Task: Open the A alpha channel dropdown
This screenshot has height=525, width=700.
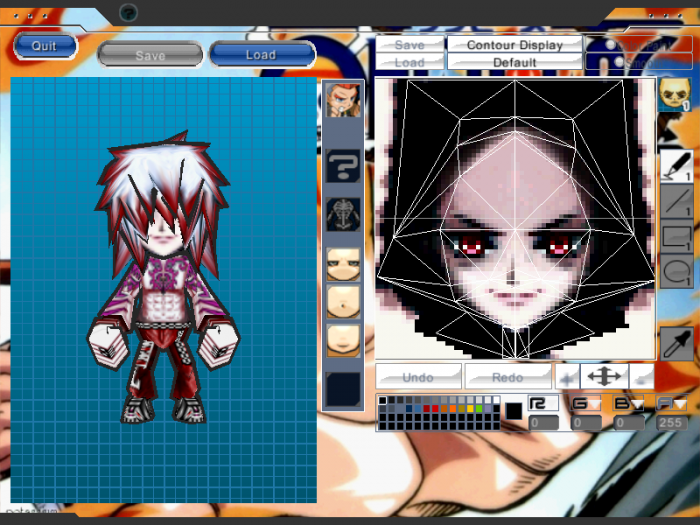Action: [x=671, y=403]
